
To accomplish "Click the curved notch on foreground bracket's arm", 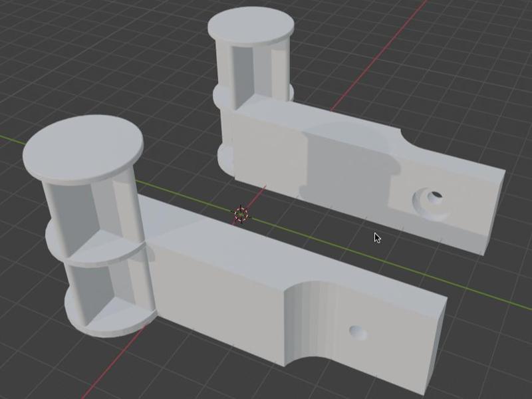I will [x=312, y=323].
